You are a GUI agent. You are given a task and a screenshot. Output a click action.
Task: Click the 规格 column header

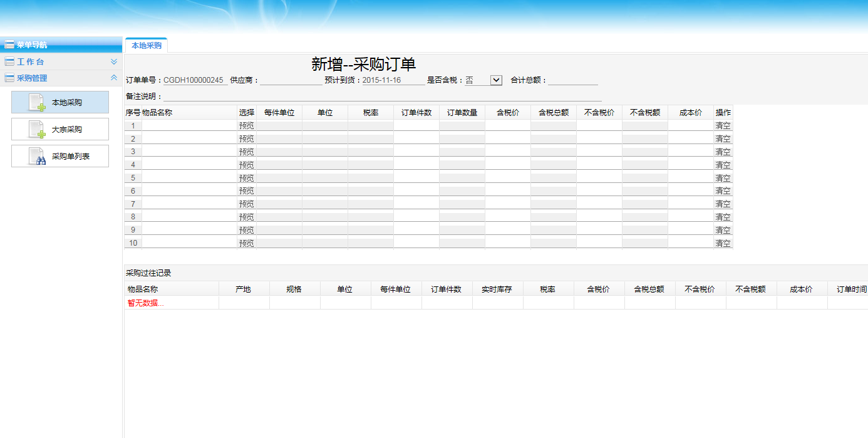[294, 289]
